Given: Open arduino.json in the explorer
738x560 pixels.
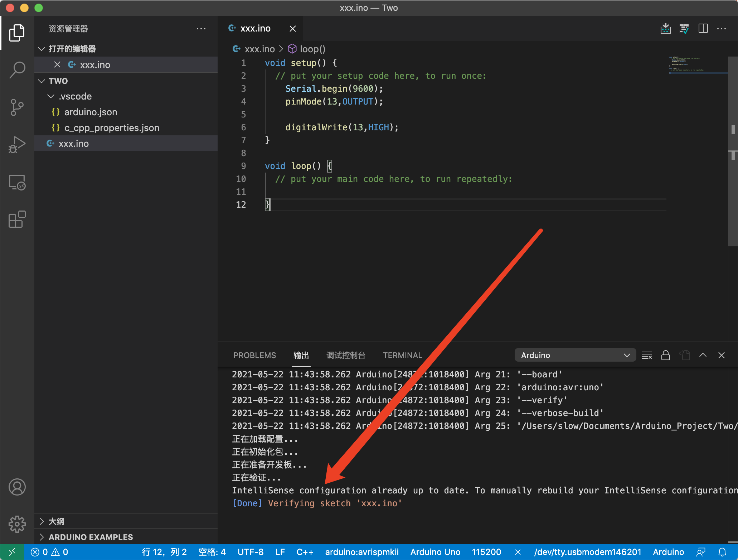Looking at the screenshot, I should click(91, 112).
